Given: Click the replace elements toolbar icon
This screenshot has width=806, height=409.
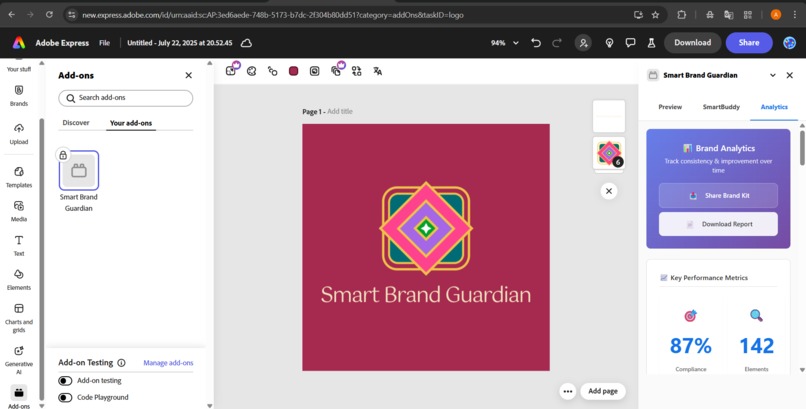Looking at the screenshot, I should click(x=357, y=71).
